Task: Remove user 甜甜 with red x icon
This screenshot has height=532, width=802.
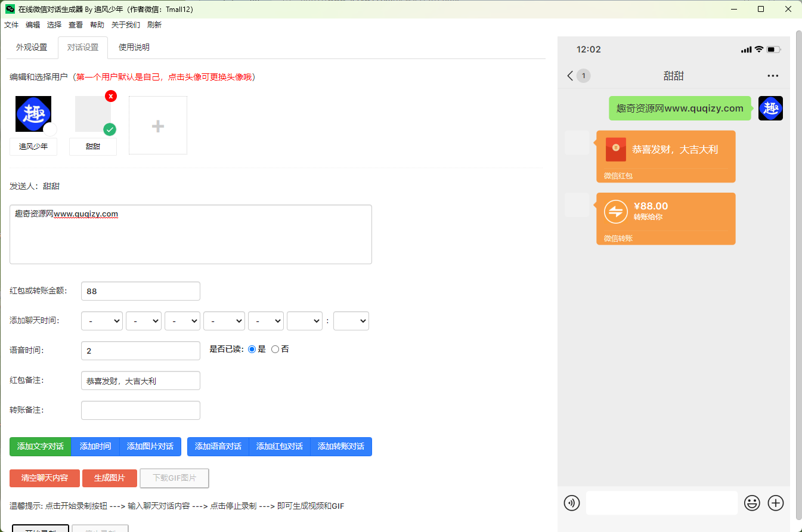Action: click(x=111, y=96)
